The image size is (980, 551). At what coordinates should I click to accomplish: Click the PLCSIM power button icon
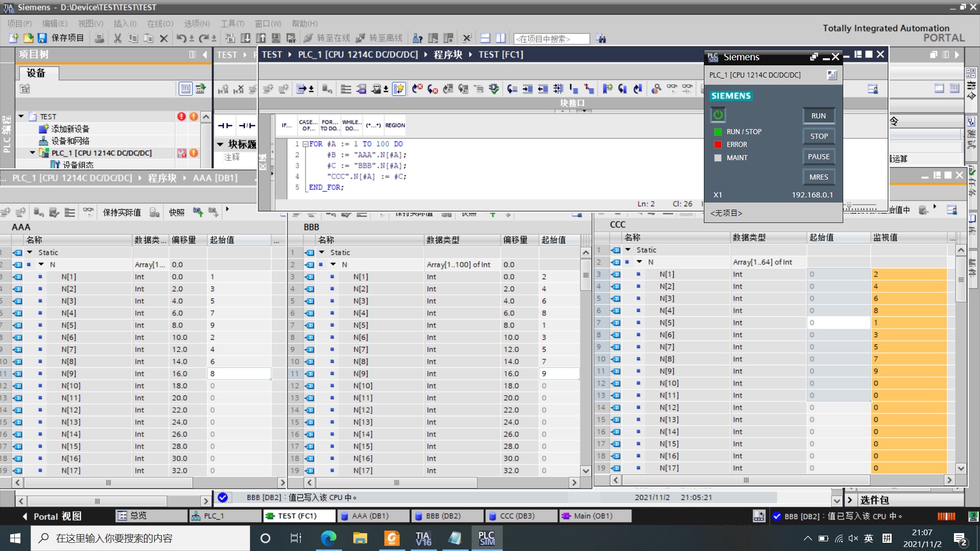coord(718,115)
